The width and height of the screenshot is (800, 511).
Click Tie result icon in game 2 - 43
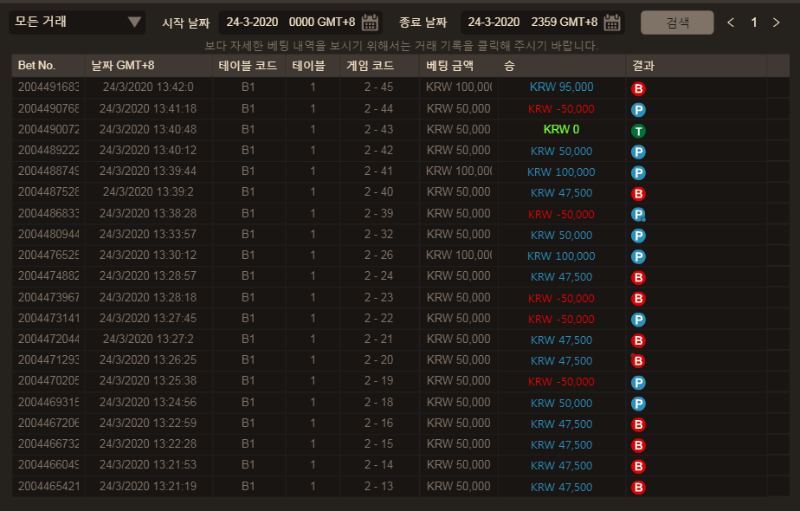tap(638, 130)
